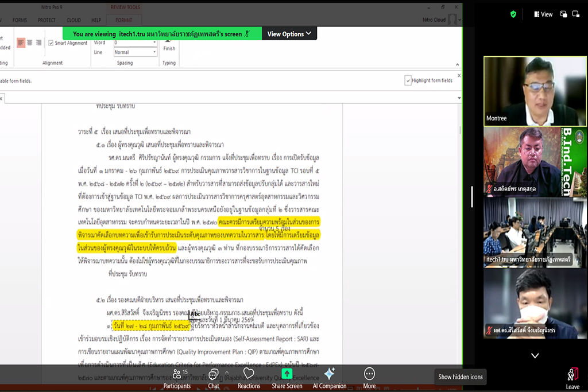The image size is (588, 392).
Task: Open the Line spacing dropdown
Action: point(135,52)
